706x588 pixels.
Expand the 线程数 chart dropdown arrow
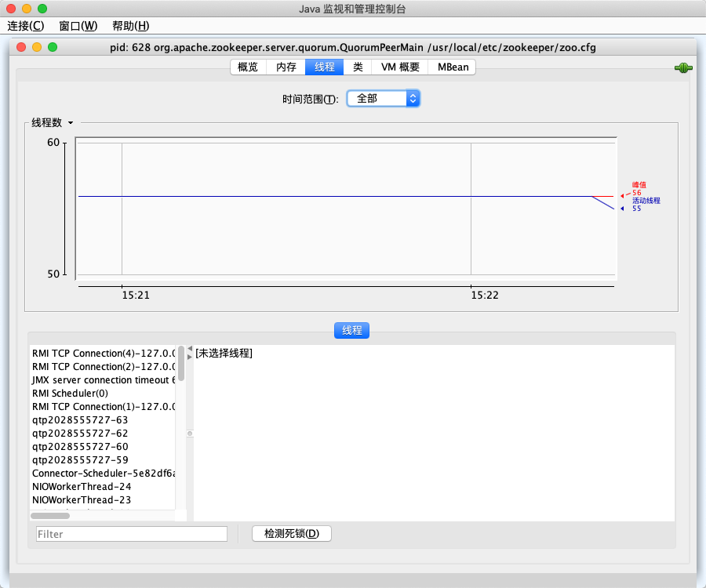click(x=71, y=123)
